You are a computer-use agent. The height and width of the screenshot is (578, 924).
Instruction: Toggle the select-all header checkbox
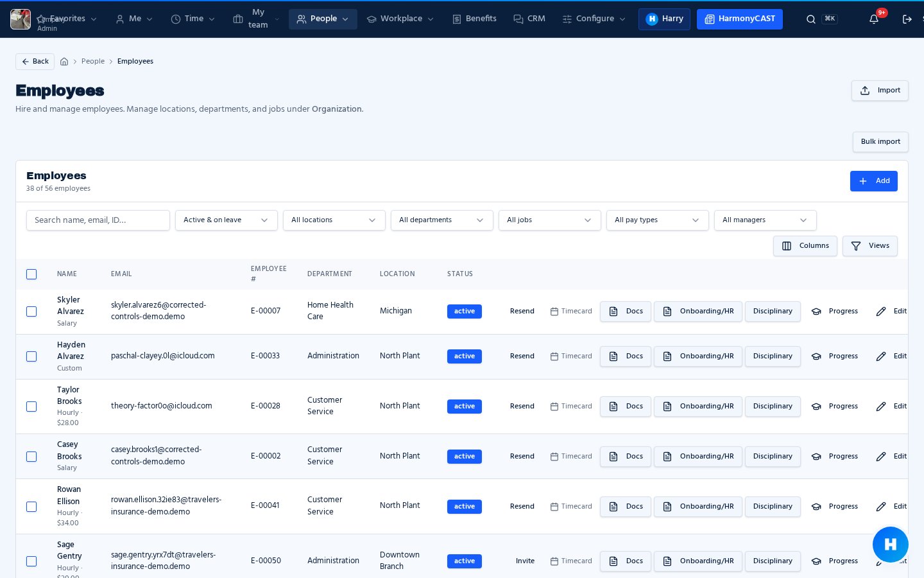point(31,274)
